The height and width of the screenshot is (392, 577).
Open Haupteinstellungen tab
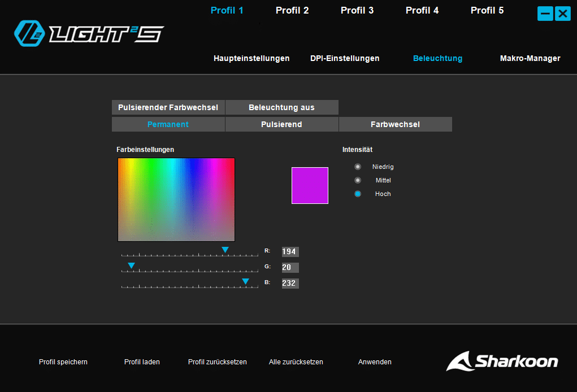(x=251, y=58)
